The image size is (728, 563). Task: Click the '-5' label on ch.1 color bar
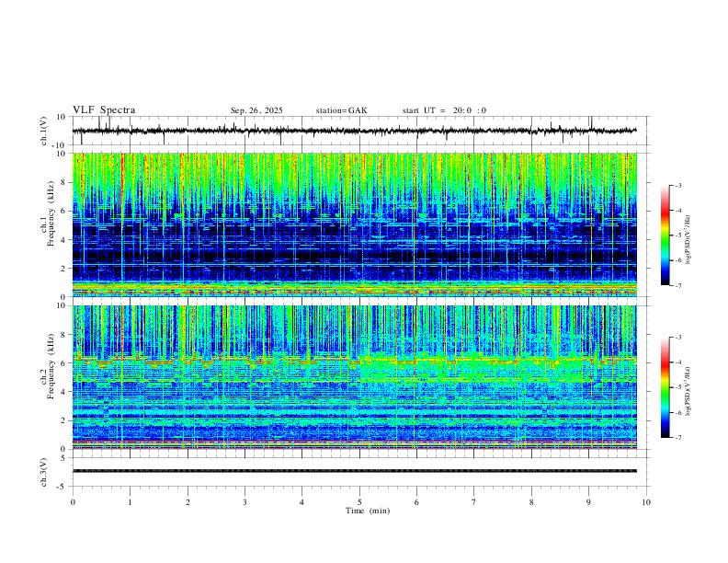click(x=678, y=236)
